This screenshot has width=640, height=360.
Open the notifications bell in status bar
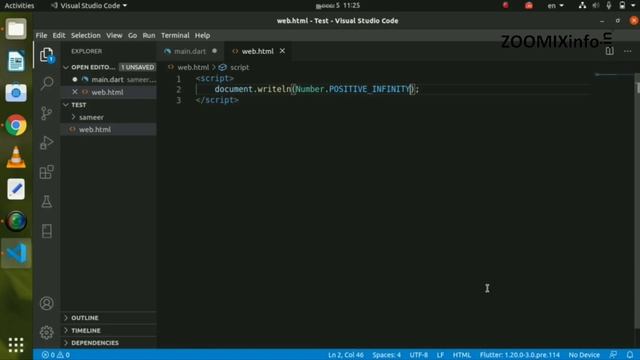click(x=630, y=355)
